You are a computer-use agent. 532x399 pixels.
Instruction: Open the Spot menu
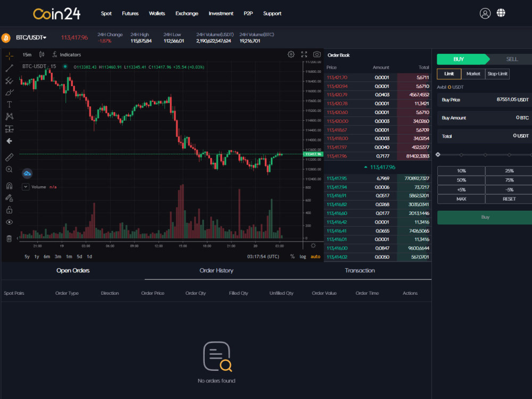[x=106, y=14]
